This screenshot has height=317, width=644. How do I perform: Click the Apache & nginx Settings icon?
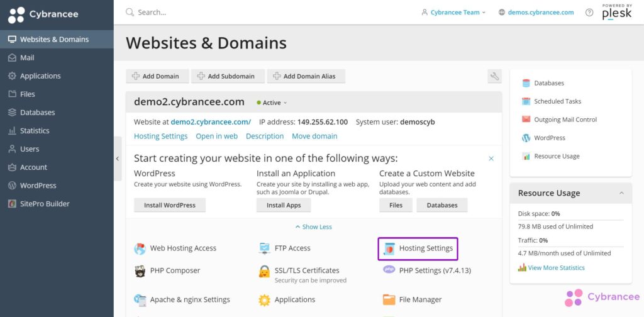click(x=140, y=300)
